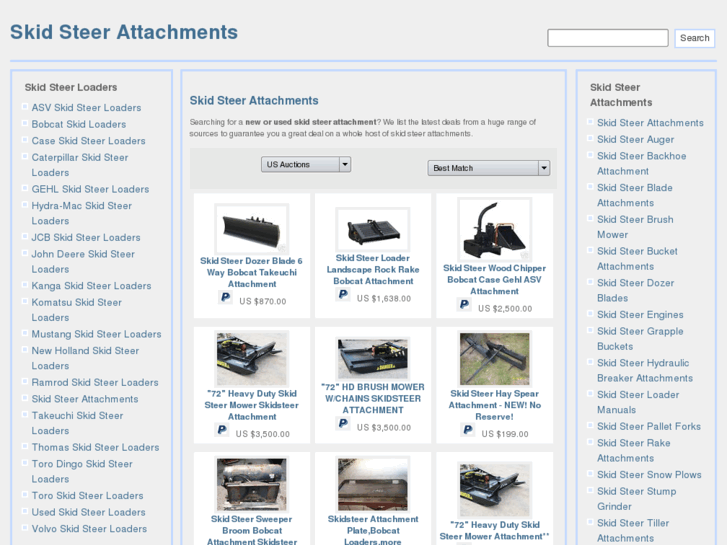Click PayPal icon under HD Brush Mower listing
Viewport: 727px width, 545px height.
pos(343,423)
